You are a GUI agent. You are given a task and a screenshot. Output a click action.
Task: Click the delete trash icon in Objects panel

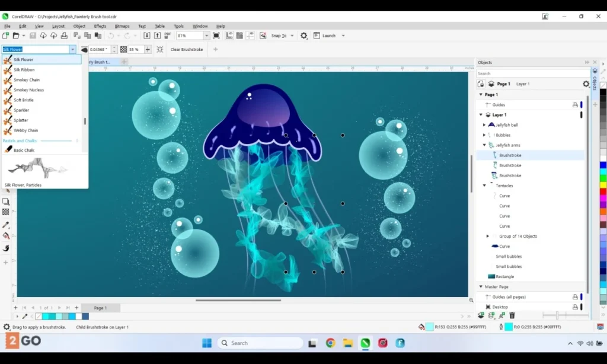(512, 316)
